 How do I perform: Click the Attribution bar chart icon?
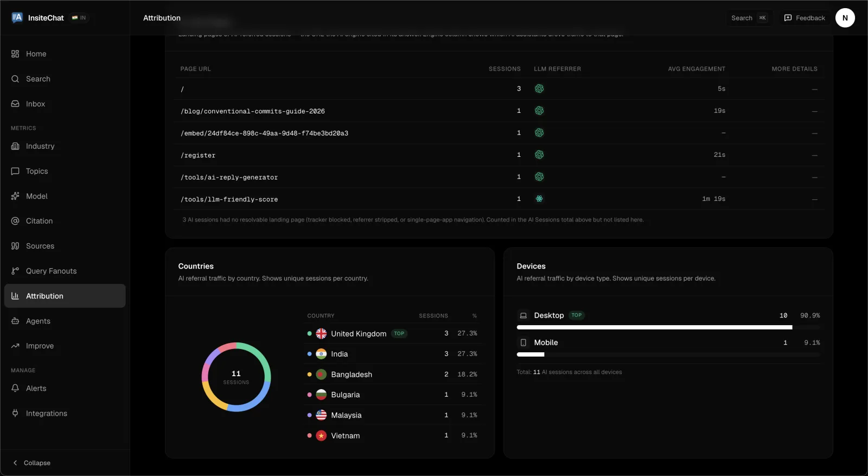click(15, 296)
